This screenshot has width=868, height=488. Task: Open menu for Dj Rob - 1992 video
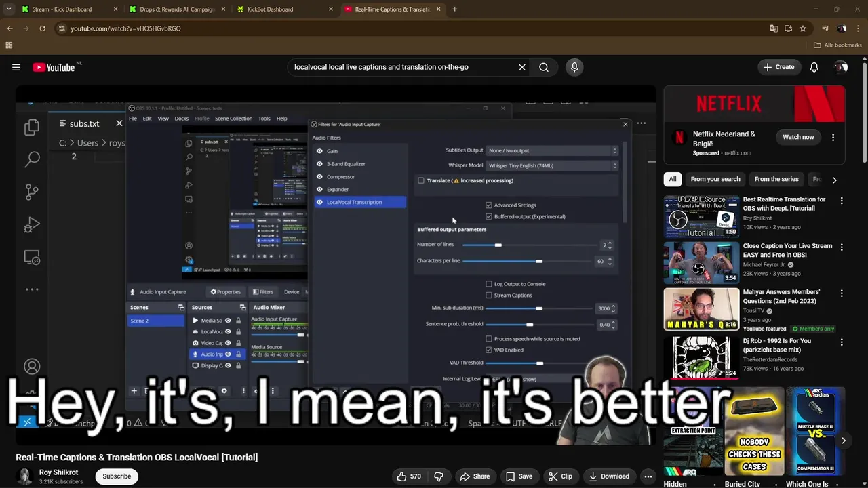[842, 342]
